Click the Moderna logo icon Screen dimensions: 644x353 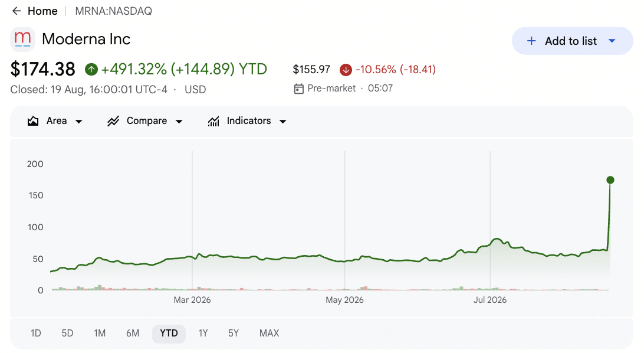coord(22,40)
